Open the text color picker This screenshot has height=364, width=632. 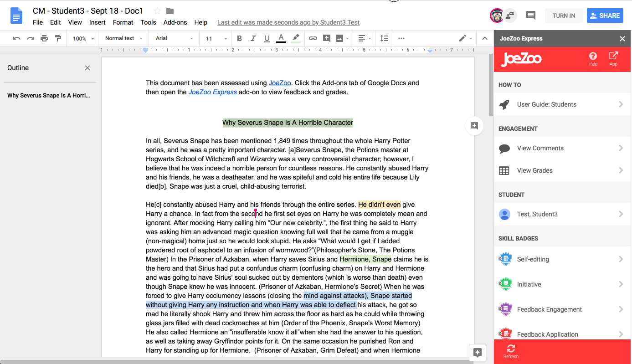click(281, 38)
